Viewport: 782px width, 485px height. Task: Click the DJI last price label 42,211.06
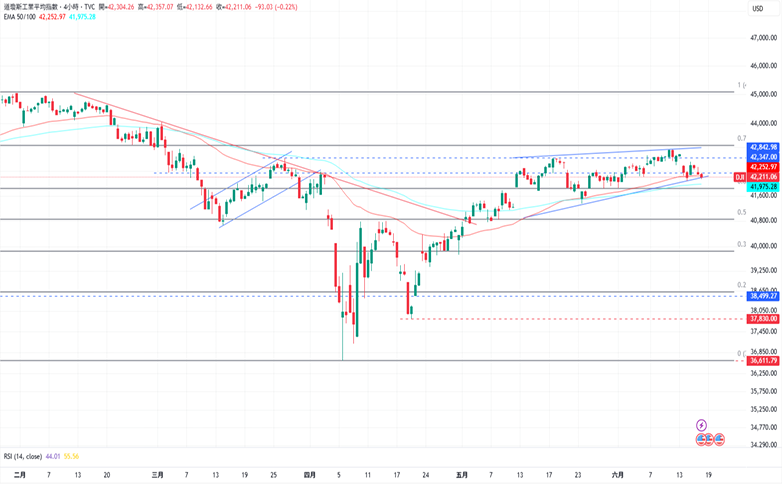(x=764, y=177)
